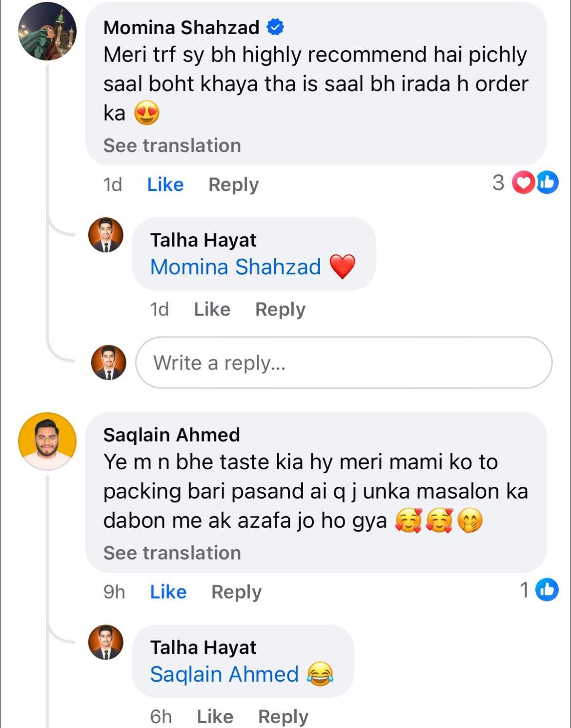Like Momina Shahzad's comment
Image resolution: width=571 pixels, height=728 pixels.
tap(165, 185)
